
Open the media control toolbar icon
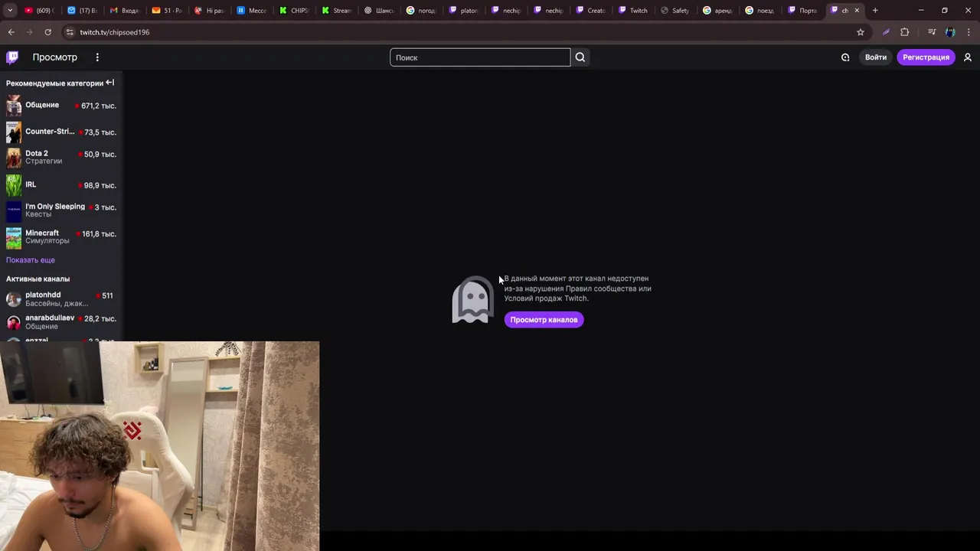tap(932, 32)
